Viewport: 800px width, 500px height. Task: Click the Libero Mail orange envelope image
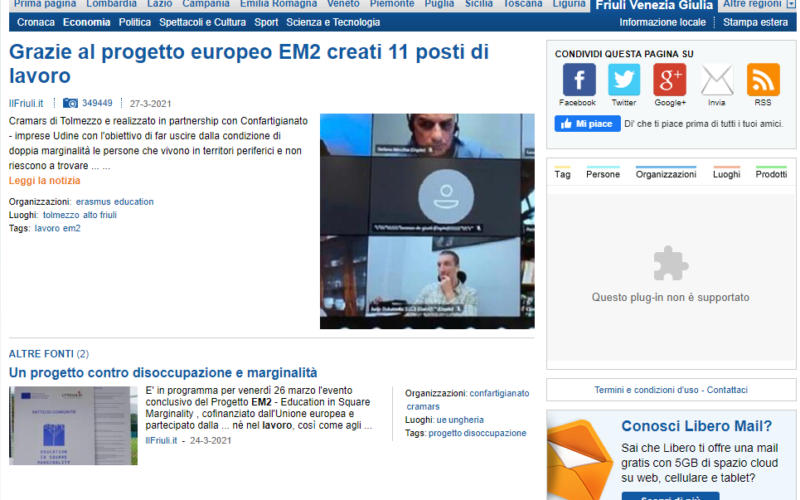(580, 458)
